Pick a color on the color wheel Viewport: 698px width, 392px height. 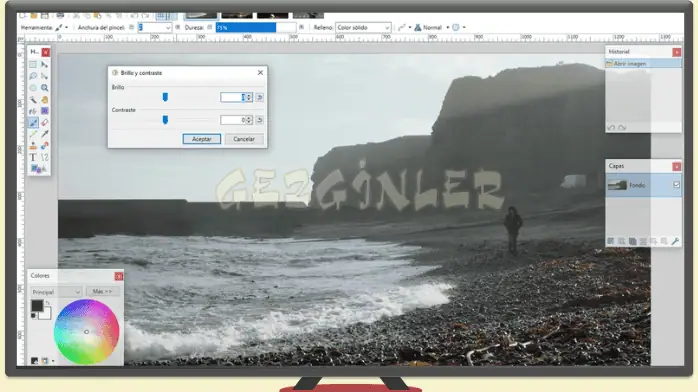point(86,332)
